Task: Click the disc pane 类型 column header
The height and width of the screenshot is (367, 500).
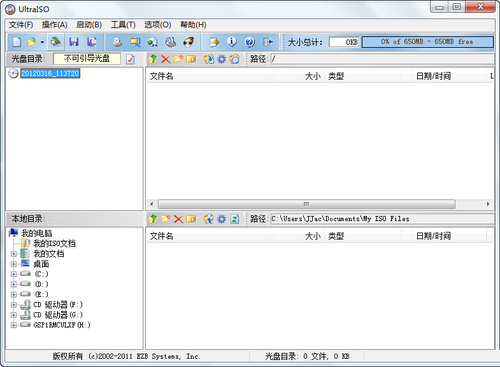Action: pyautogui.click(x=362, y=76)
